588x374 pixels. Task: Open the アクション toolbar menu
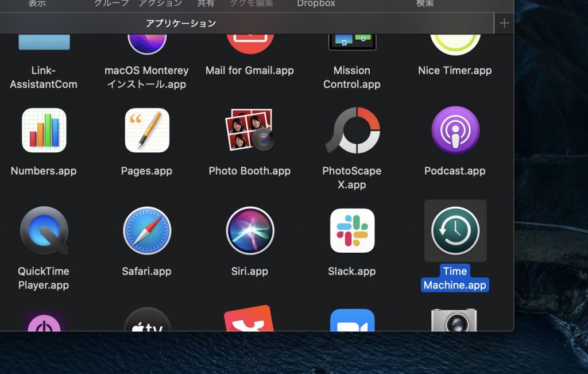click(161, 4)
